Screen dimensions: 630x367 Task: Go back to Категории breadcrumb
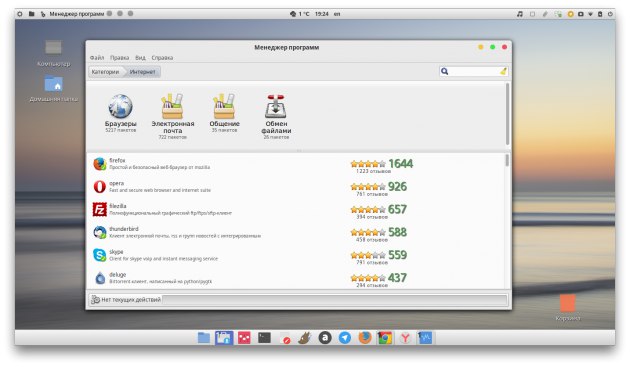click(x=105, y=72)
